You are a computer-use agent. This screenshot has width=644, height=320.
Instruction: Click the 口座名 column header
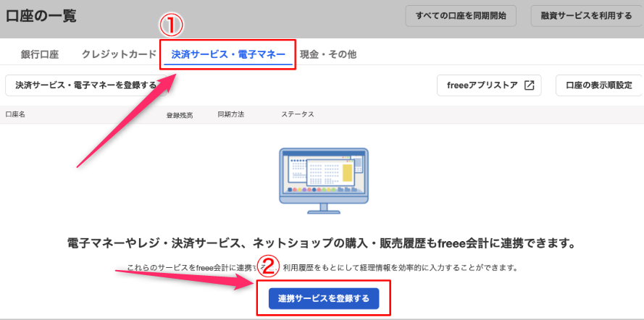tap(15, 115)
